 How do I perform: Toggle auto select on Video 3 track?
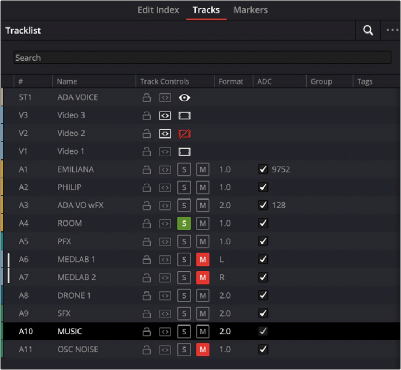coord(165,116)
